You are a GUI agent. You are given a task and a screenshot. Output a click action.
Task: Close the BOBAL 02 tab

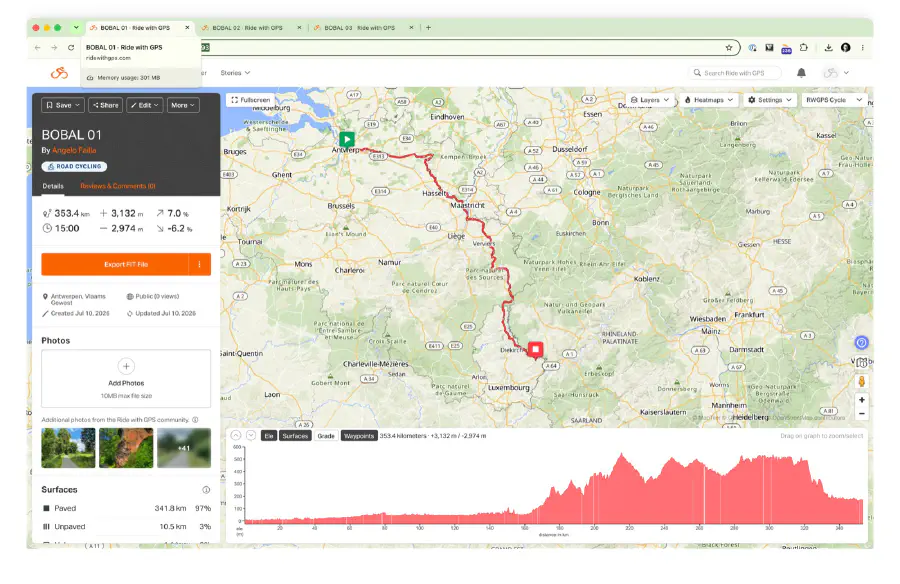pos(299,28)
